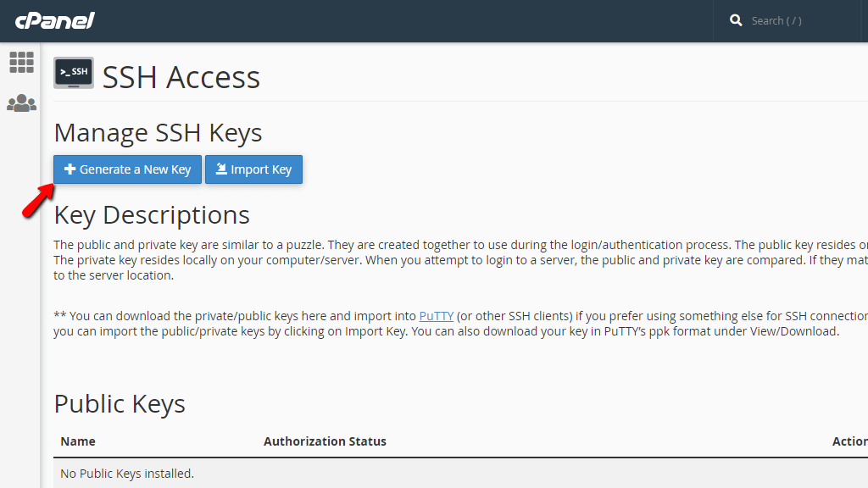
Task: Click the SSH terminal icon beside title
Action: [74, 73]
